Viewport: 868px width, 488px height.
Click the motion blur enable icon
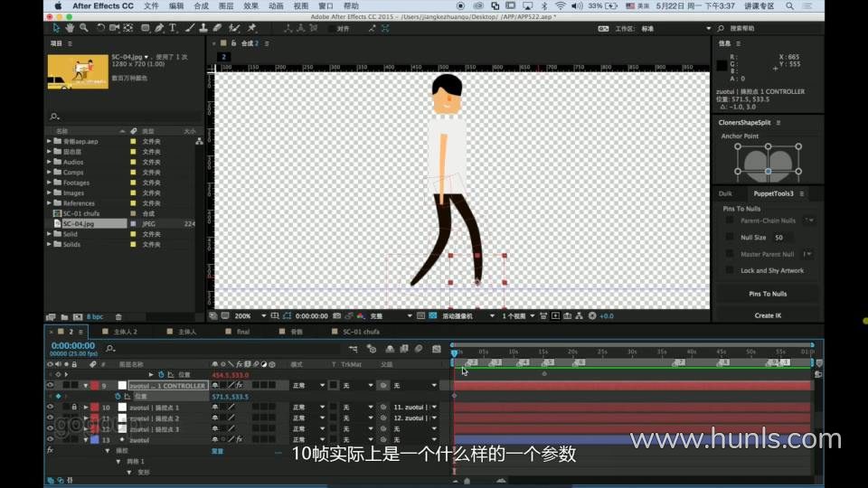419,349
